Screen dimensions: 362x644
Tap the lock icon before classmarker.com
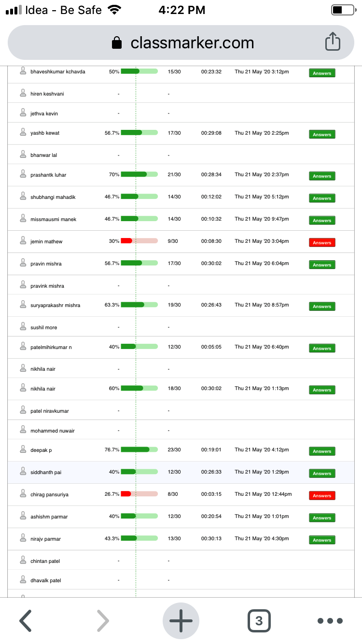(117, 43)
